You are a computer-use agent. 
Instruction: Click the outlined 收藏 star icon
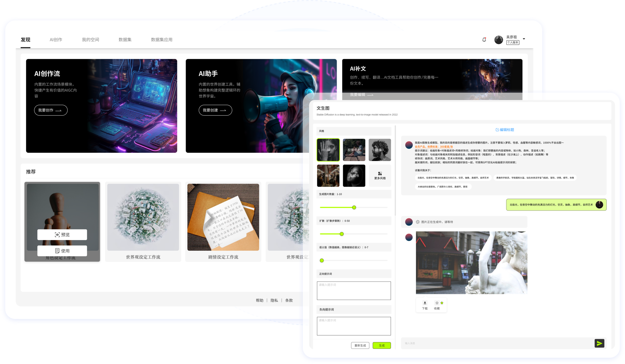(437, 303)
